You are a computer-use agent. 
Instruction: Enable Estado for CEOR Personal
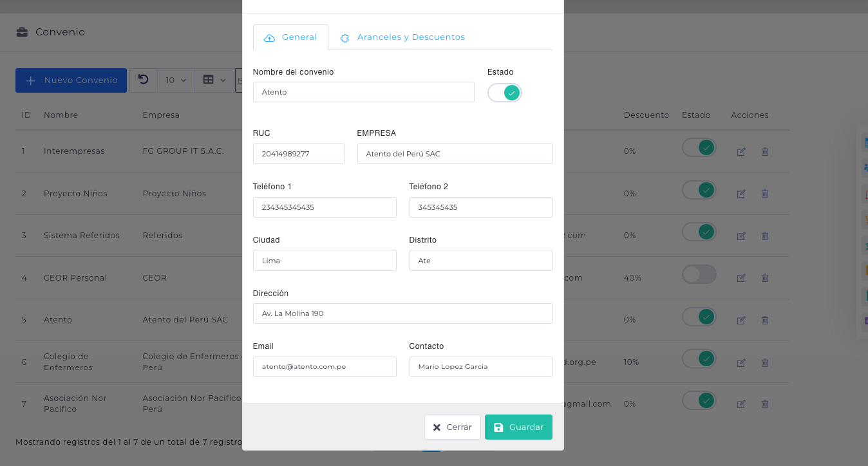[699, 274]
